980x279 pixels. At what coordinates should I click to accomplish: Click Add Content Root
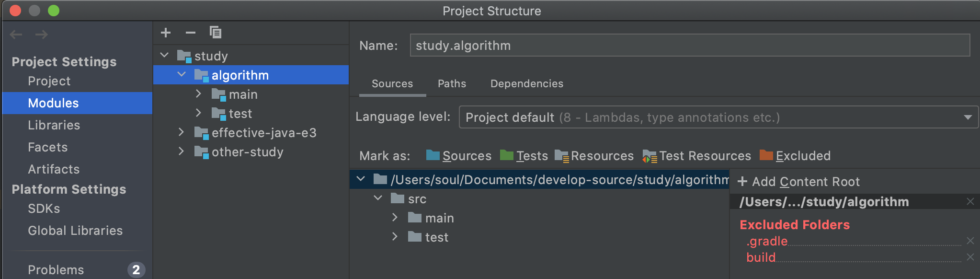pyautogui.click(x=799, y=182)
